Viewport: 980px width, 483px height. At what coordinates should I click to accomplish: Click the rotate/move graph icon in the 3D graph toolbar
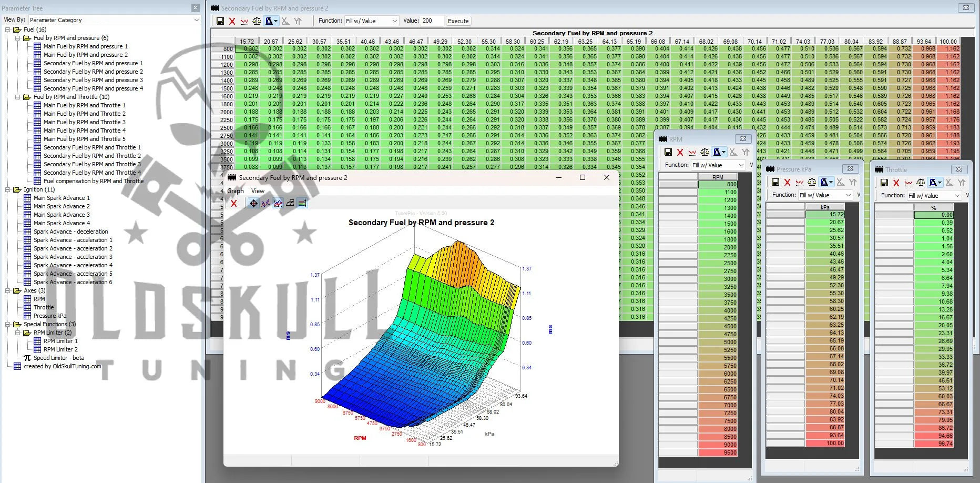click(x=253, y=203)
